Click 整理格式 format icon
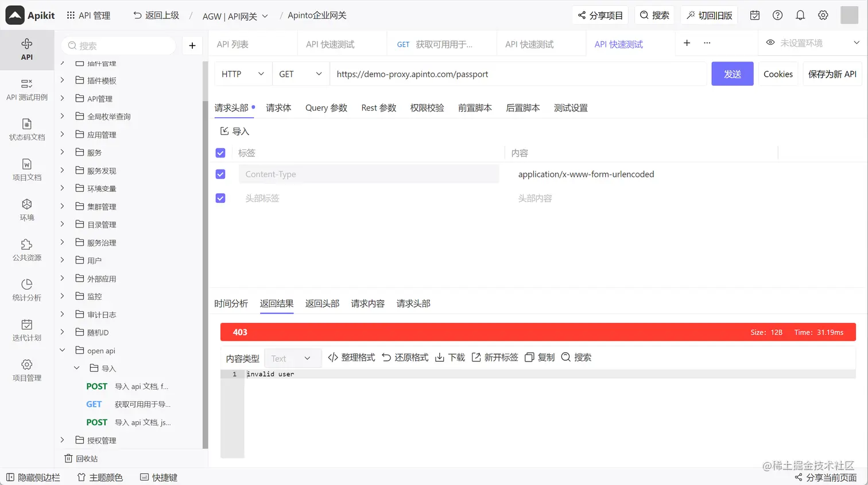Screen dimensions: 868x485 click(351, 357)
